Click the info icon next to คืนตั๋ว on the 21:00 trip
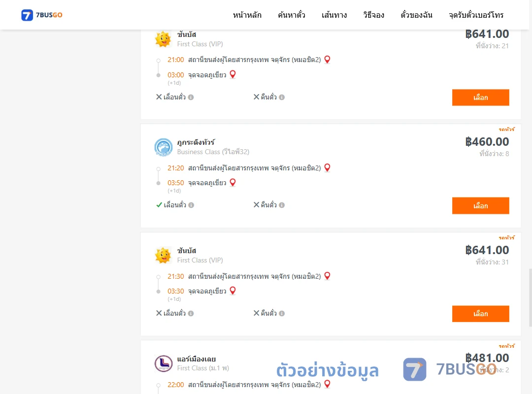532x394 pixels. [x=282, y=97]
